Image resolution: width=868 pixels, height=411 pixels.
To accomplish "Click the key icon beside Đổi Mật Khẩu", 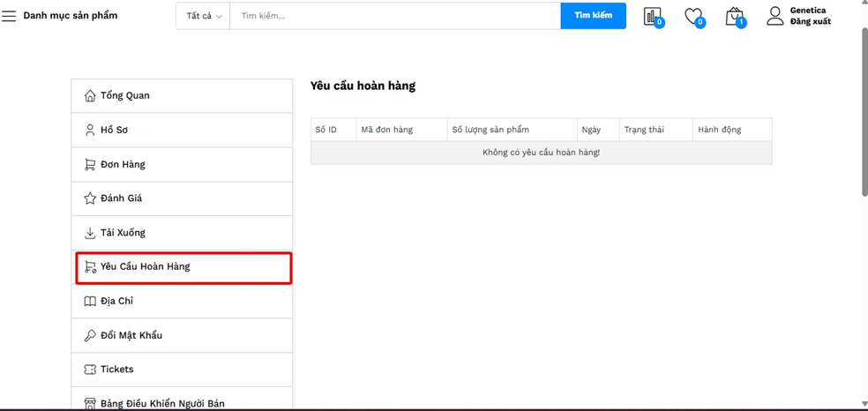I will (x=89, y=335).
